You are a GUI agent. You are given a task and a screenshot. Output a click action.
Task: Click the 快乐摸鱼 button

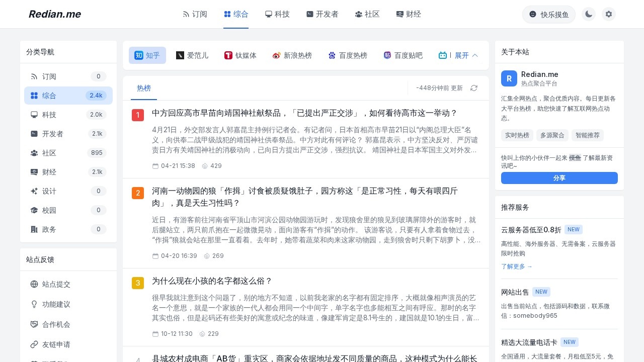(548, 15)
